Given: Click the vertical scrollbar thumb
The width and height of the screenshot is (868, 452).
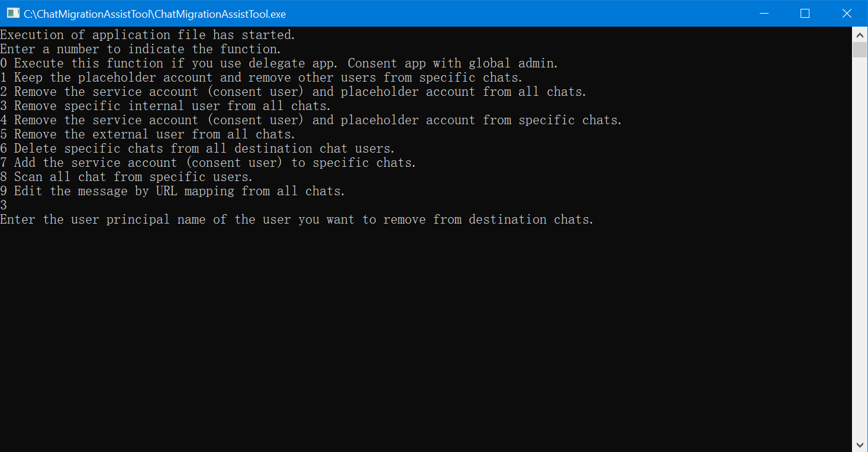Looking at the screenshot, I should [860, 50].
